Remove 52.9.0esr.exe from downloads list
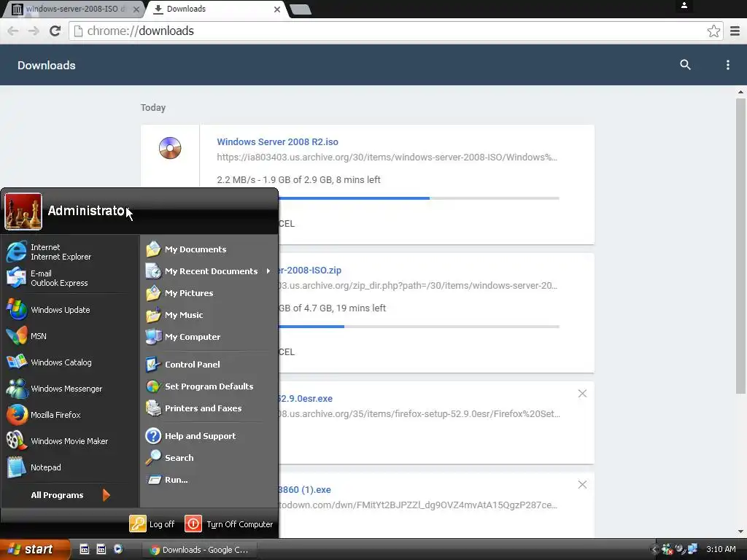 pos(582,393)
